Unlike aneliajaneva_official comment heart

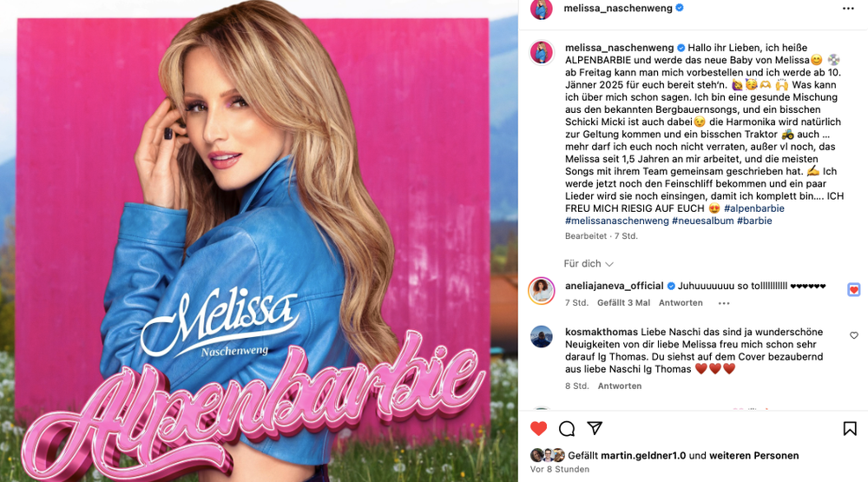tap(853, 289)
